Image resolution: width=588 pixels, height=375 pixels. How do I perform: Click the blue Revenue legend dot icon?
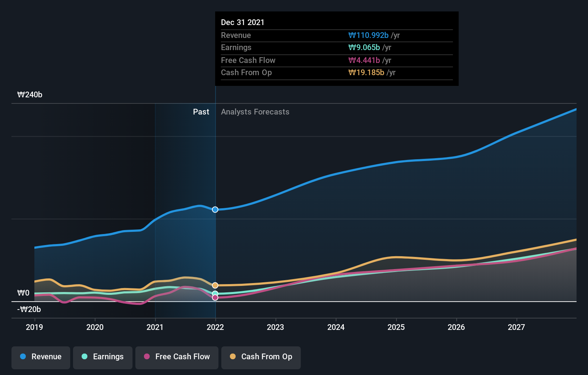23,357
